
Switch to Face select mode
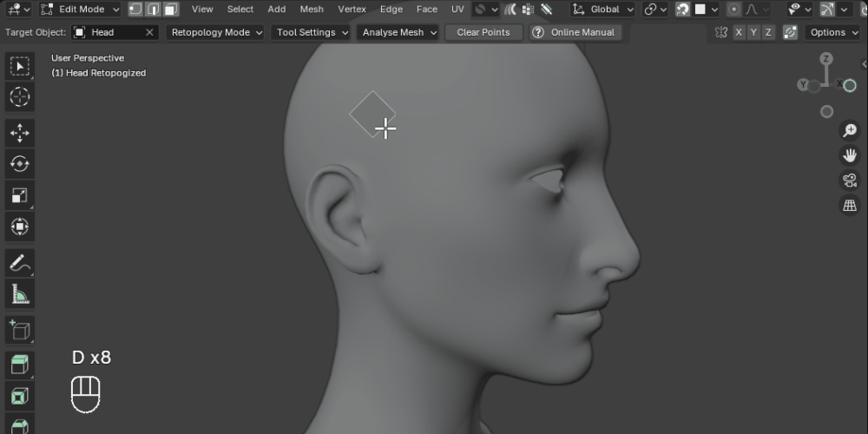pos(171,10)
